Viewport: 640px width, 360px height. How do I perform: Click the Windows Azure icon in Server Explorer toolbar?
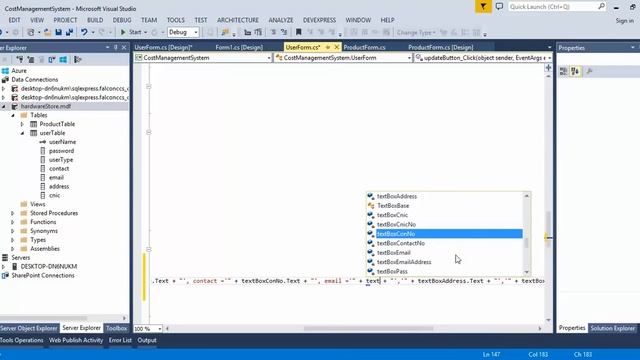(63, 60)
